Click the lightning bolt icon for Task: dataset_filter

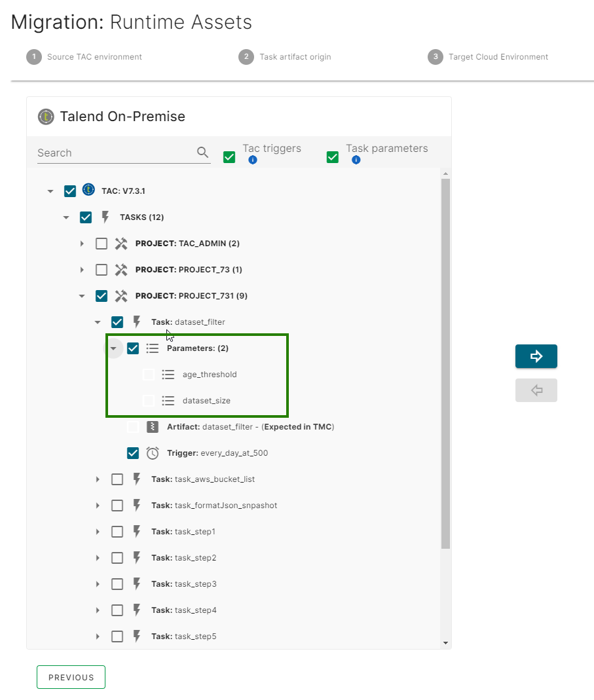pos(136,322)
